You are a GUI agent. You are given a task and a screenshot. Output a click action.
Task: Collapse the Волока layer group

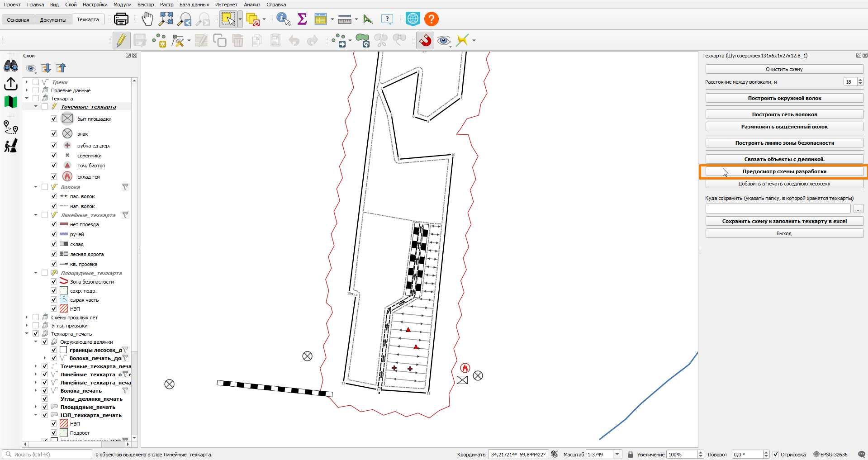(x=36, y=187)
